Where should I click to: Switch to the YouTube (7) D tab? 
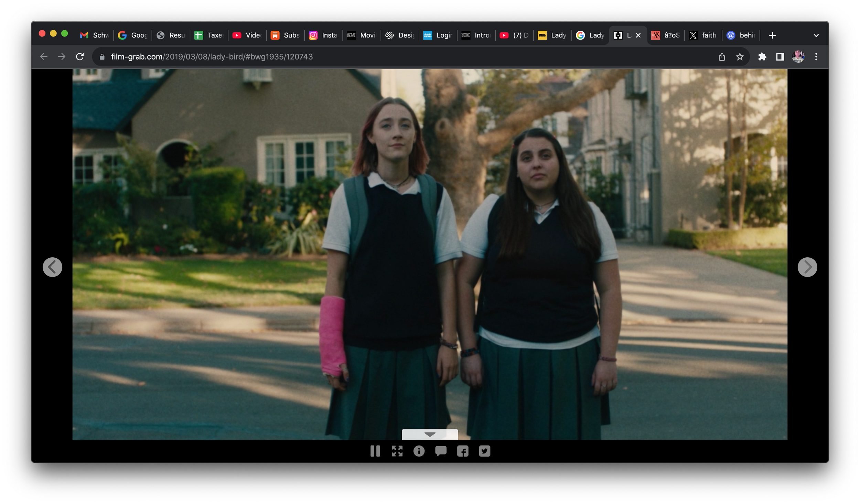coord(514,35)
